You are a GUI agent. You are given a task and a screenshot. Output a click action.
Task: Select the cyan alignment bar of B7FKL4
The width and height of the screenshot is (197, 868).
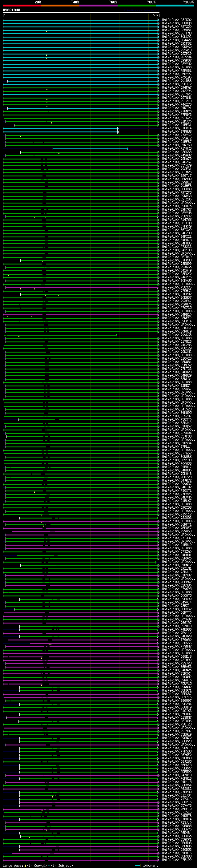tap(61, 128)
